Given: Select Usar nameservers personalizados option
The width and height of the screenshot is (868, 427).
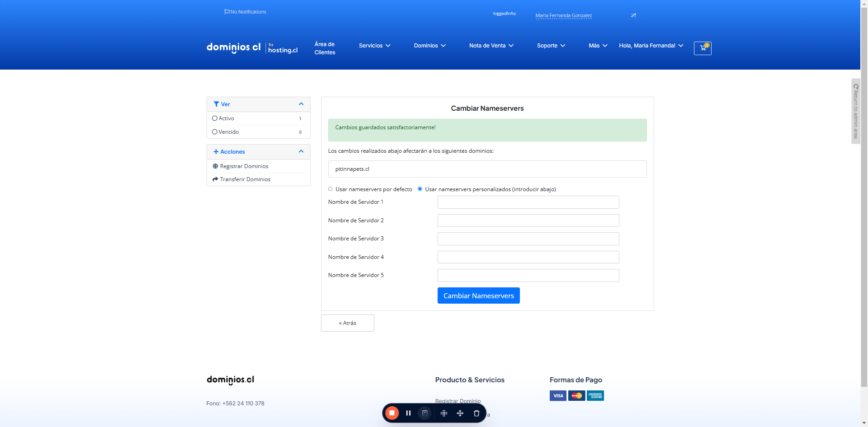Looking at the screenshot, I should click(420, 189).
